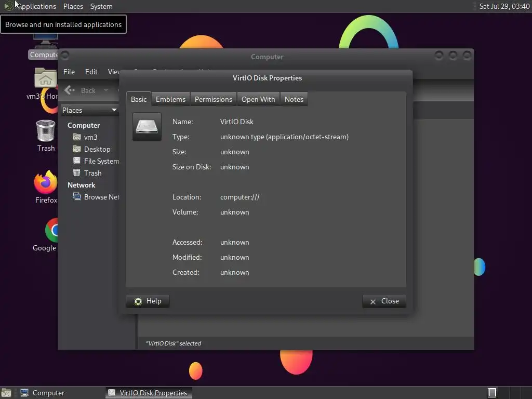Open the Places panel menu
The image size is (532, 399).
click(x=73, y=6)
